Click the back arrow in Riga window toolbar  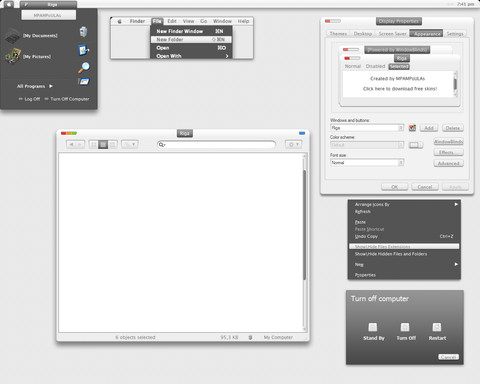71,144
